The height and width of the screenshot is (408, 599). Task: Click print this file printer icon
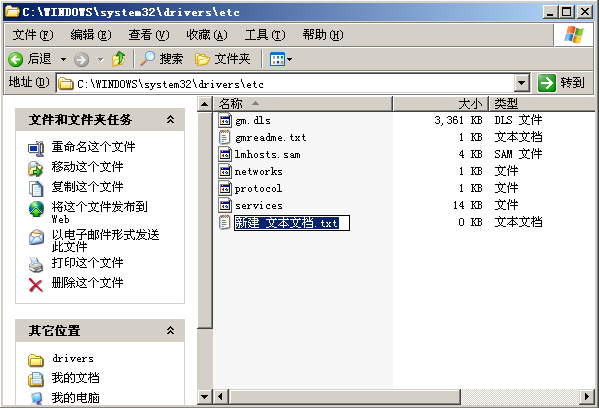(x=36, y=264)
